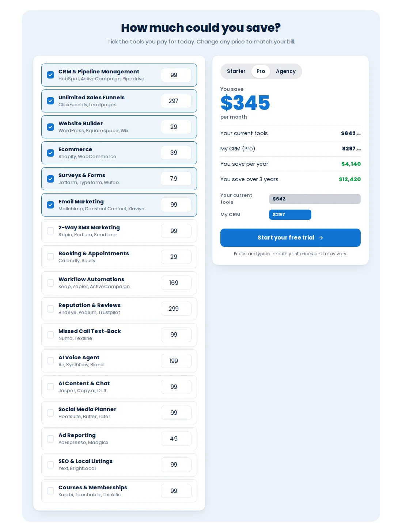402x532 pixels.
Task: Edit Missed Call Text-Back price field
Action: 176,334
